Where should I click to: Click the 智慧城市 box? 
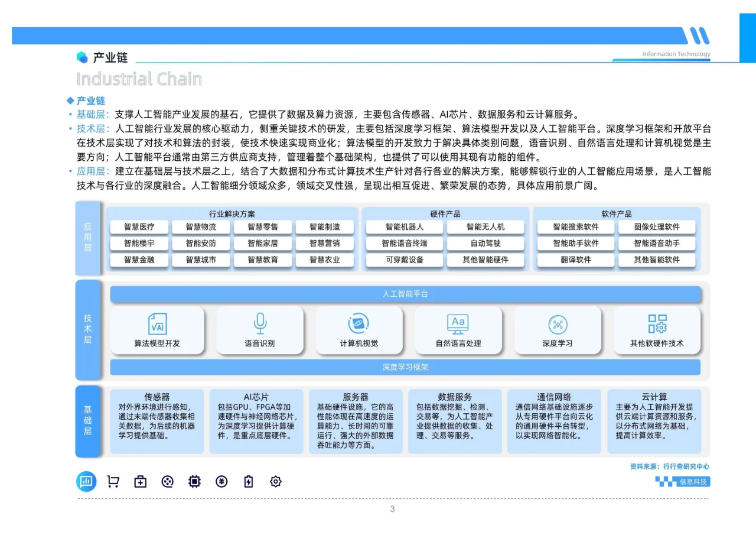[201, 260]
